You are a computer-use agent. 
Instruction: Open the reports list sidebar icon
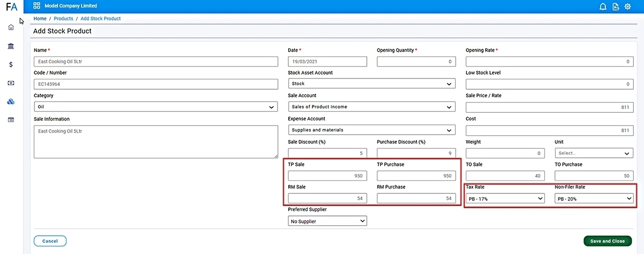[x=11, y=120]
